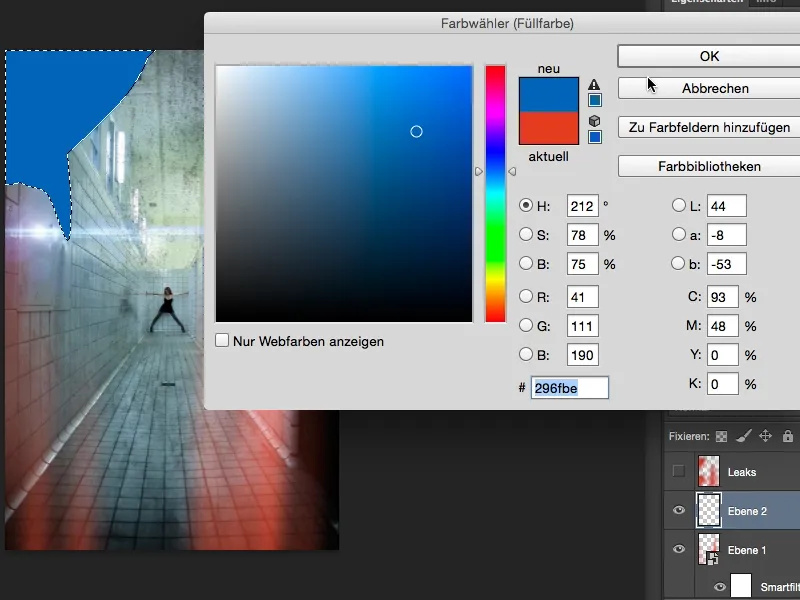Select the L radio button
800x600 pixels.
point(678,205)
